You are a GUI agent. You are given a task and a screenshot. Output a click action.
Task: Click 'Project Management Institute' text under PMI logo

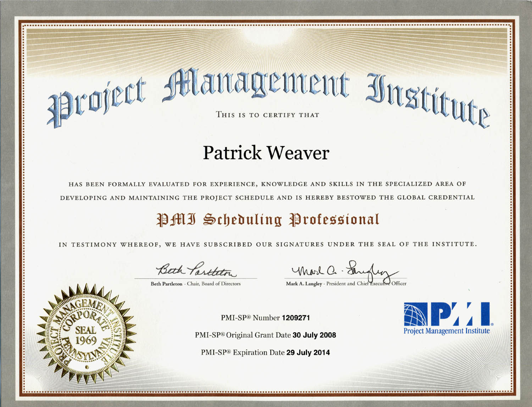click(x=447, y=331)
